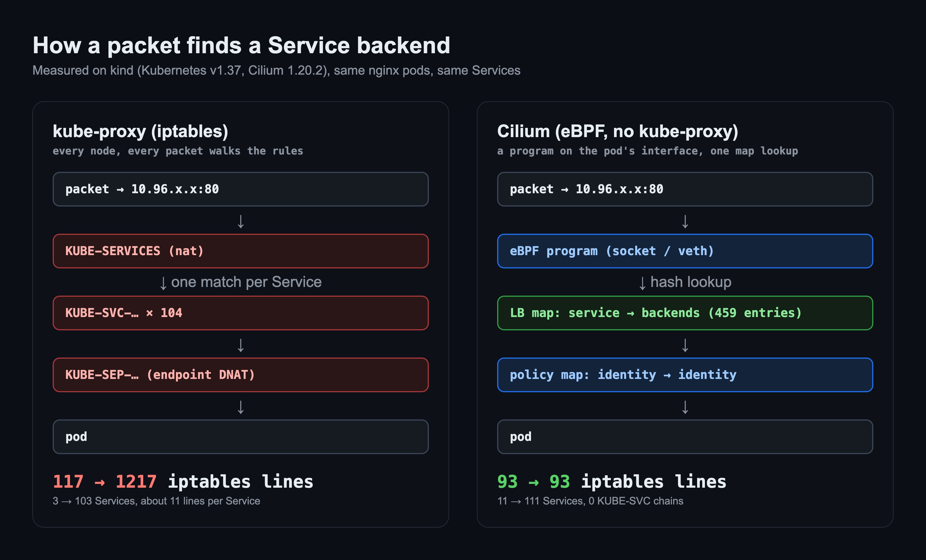Click the 'one match per Service' label
The height and width of the screenshot is (560, 926).
click(246, 282)
